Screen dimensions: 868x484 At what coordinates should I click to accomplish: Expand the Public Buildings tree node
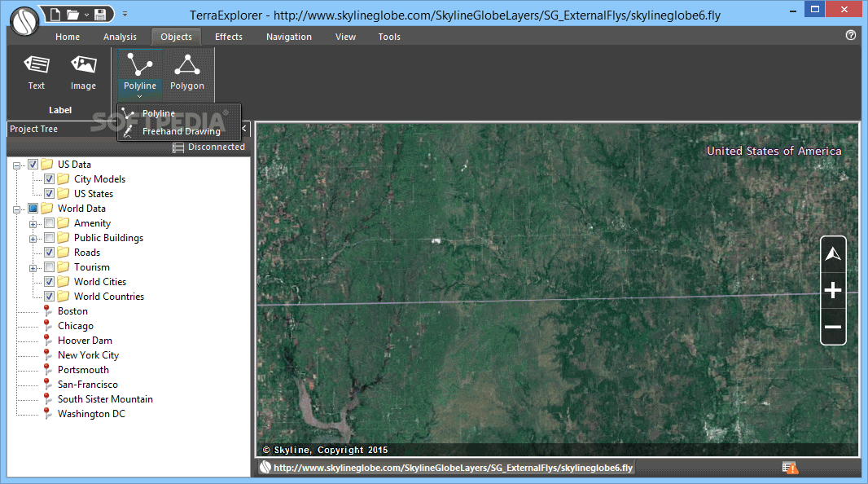[x=33, y=239]
